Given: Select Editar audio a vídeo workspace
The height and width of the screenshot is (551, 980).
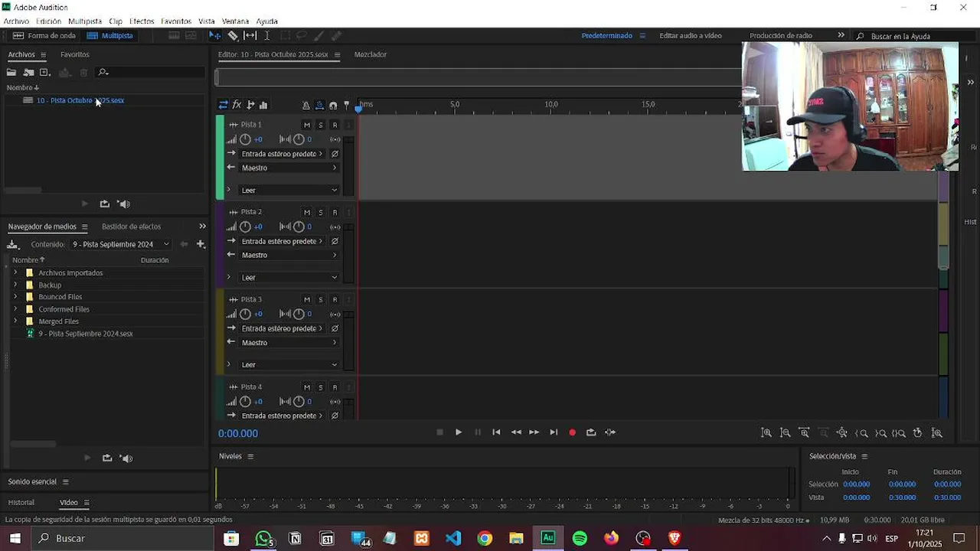Looking at the screenshot, I should (691, 35).
